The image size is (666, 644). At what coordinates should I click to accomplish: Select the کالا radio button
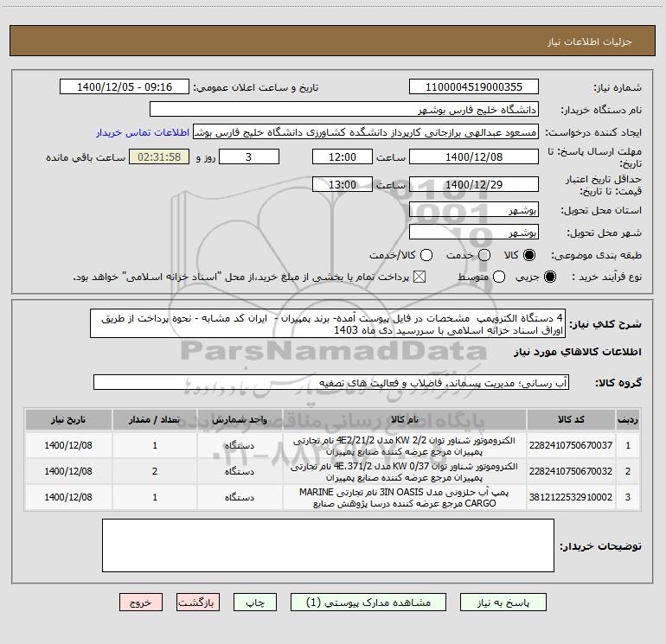click(529, 255)
